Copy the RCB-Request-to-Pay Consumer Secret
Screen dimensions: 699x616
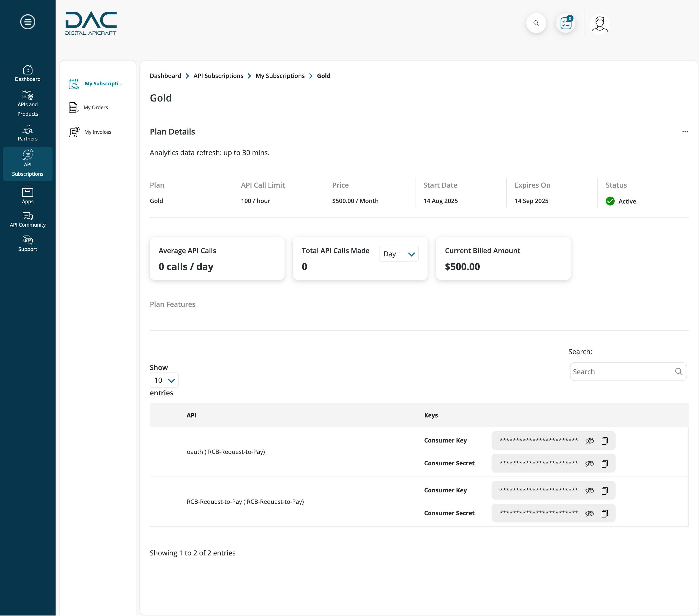coord(604,514)
